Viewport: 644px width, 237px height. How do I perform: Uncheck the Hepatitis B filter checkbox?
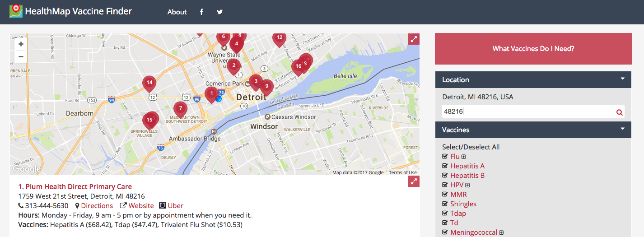445,176
